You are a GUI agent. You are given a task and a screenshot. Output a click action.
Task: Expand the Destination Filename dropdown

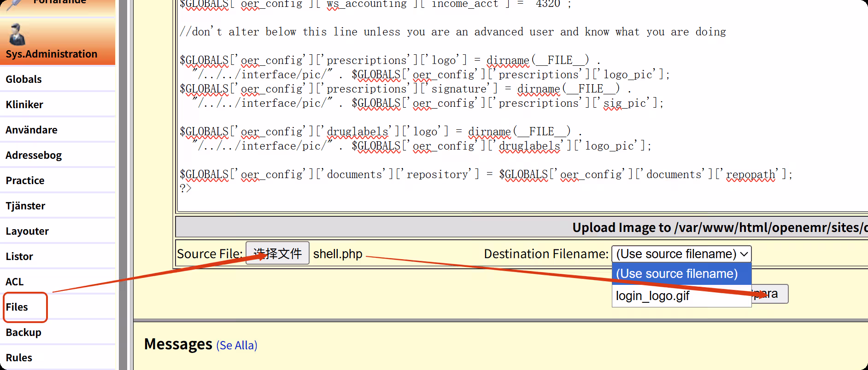681,254
